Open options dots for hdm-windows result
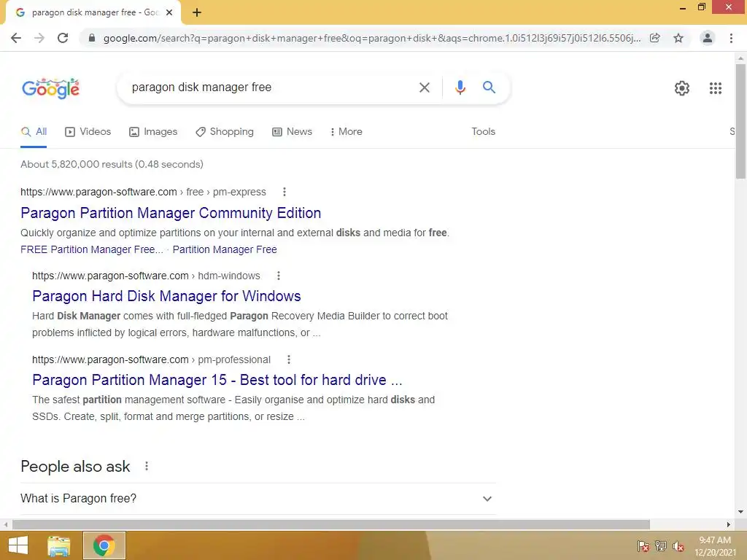The width and height of the screenshot is (747, 560). click(279, 276)
